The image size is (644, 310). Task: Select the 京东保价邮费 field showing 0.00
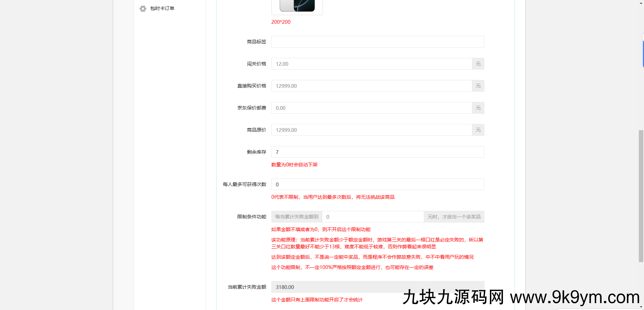coord(372,108)
